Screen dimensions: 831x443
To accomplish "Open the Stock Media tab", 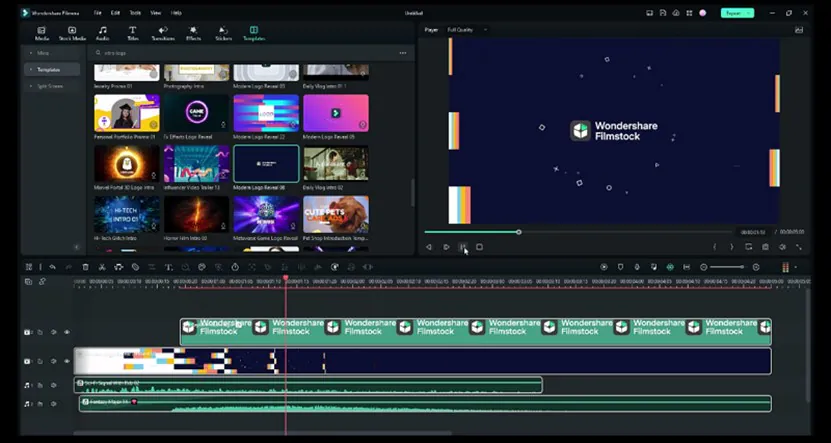I will [x=72, y=33].
